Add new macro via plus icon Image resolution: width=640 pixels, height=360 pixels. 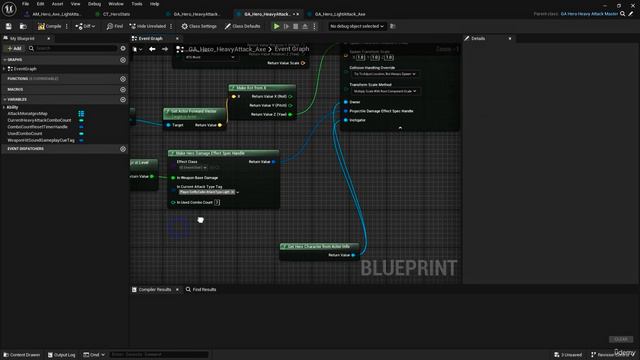[x=123, y=89]
